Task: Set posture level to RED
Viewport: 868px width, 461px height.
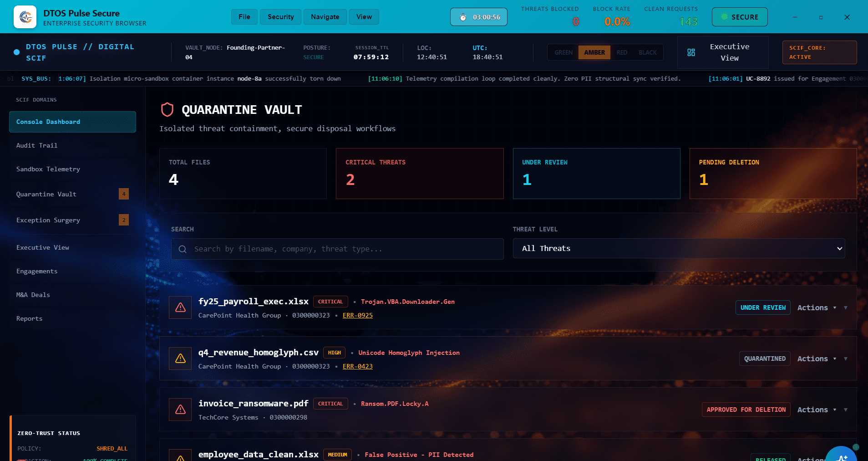Action: 622,52
